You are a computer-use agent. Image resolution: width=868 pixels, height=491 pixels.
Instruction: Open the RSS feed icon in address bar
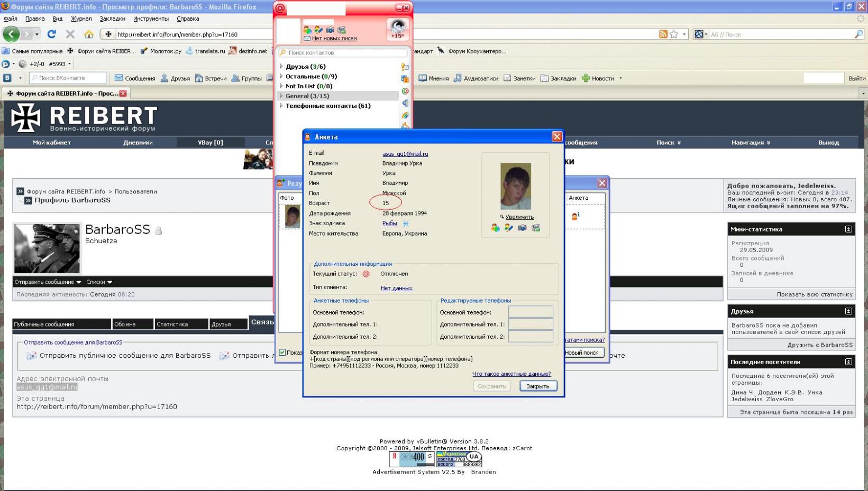click(663, 34)
